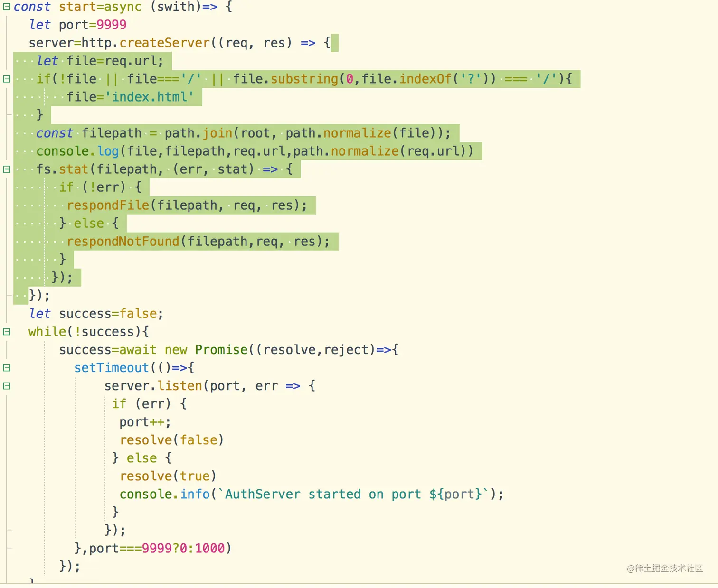
Task: Click the '1000' timeout value
Action: point(209,548)
